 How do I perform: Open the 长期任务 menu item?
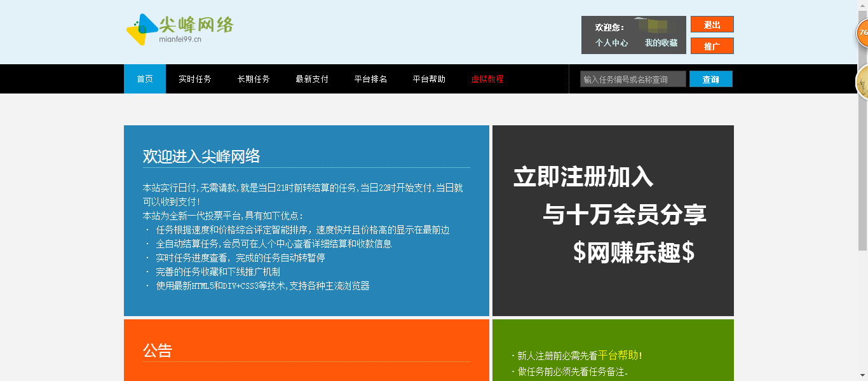254,79
